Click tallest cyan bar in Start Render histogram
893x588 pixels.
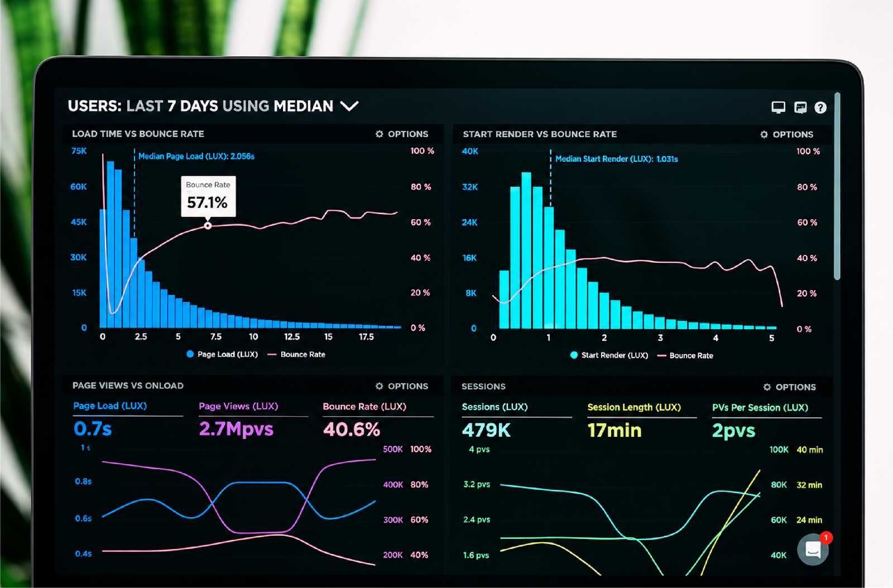[526, 250]
